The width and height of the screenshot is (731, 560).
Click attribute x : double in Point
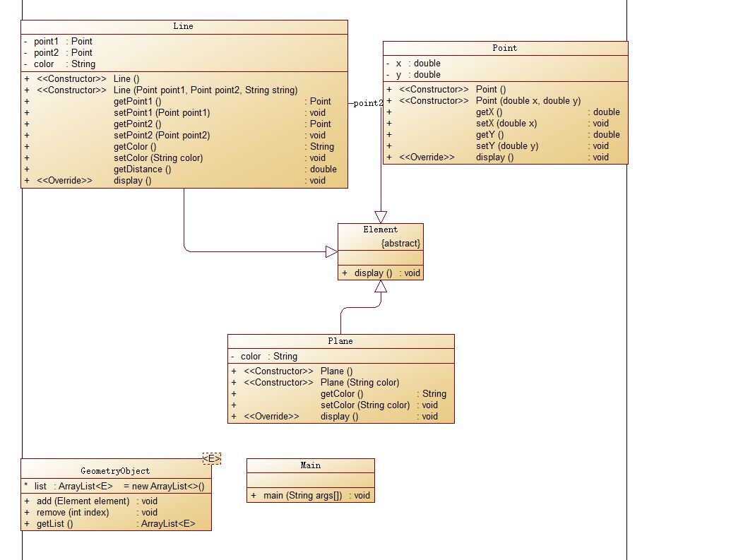coord(413,63)
